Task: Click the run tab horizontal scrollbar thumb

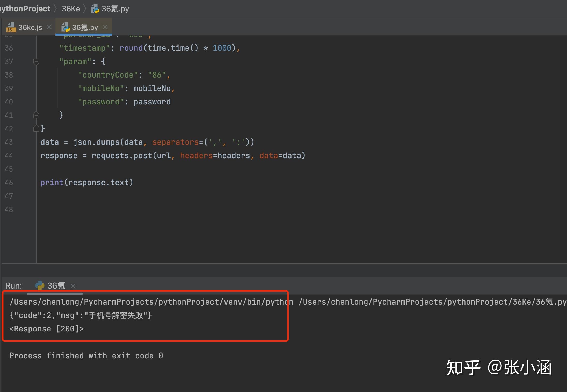Action: point(55,294)
